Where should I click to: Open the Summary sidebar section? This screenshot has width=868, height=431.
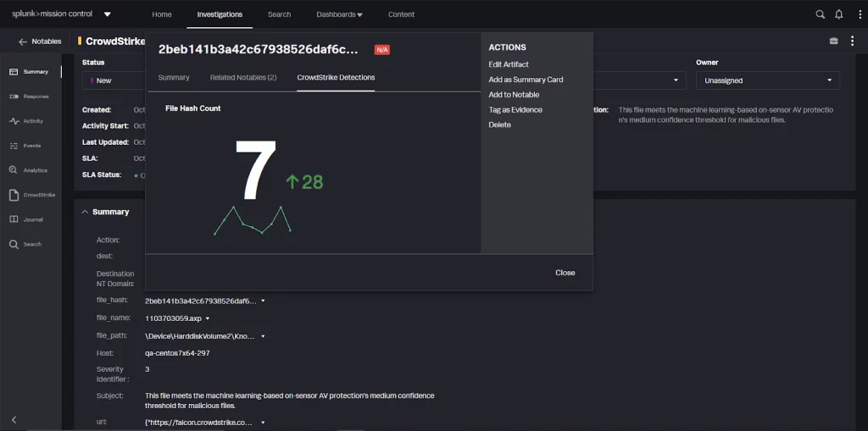click(x=30, y=72)
